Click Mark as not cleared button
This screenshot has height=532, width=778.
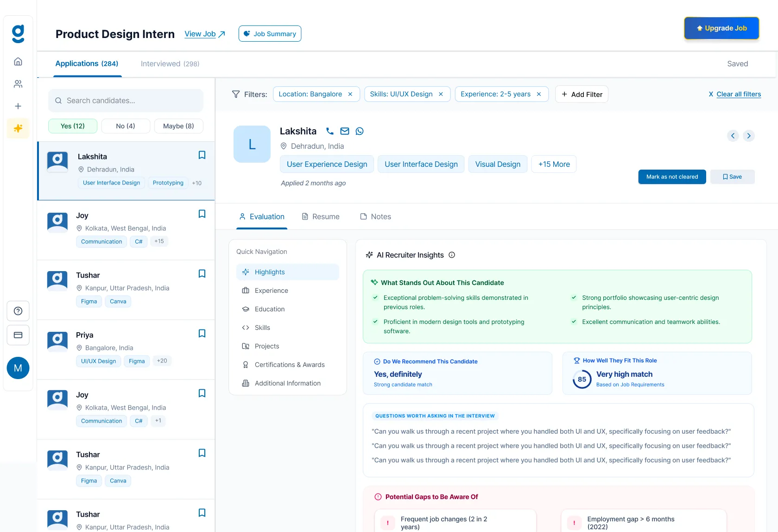(672, 177)
